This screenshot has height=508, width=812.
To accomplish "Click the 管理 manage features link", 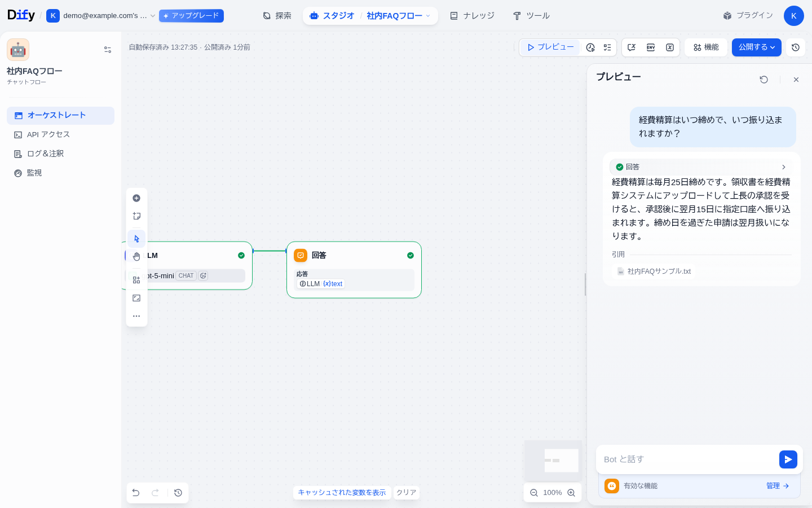I will [778, 486].
